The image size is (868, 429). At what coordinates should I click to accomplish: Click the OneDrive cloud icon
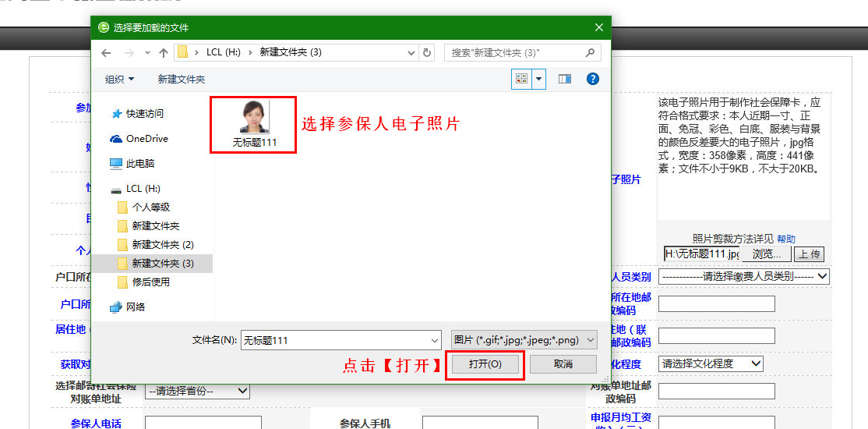coord(115,139)
